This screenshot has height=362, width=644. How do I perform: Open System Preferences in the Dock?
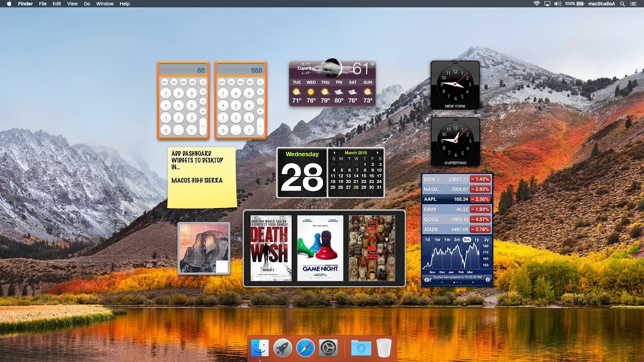[x=329, y=347]
